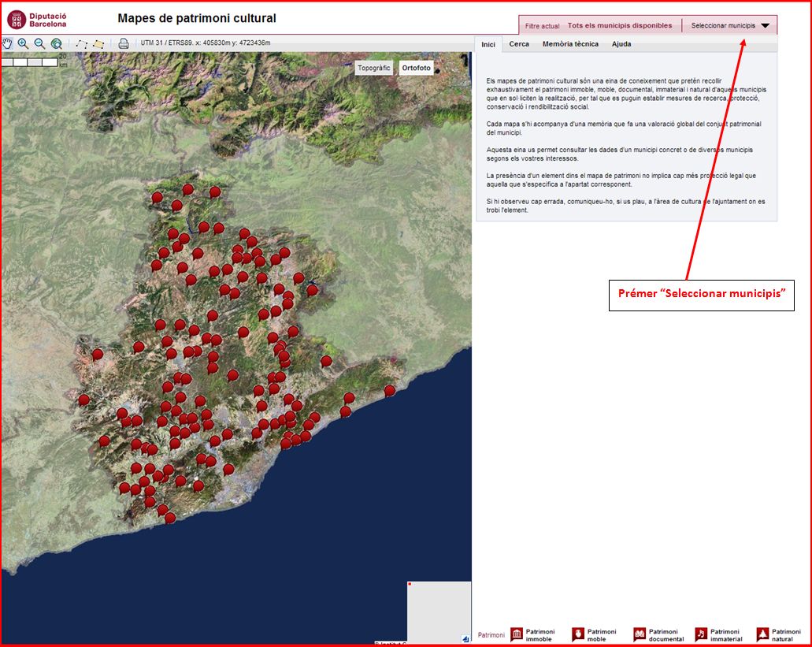Image resolution: width=812 pixels, height=647 pixels.
Task: Click the Patrimoni immaterial music icon
Action: pos(701,634)
